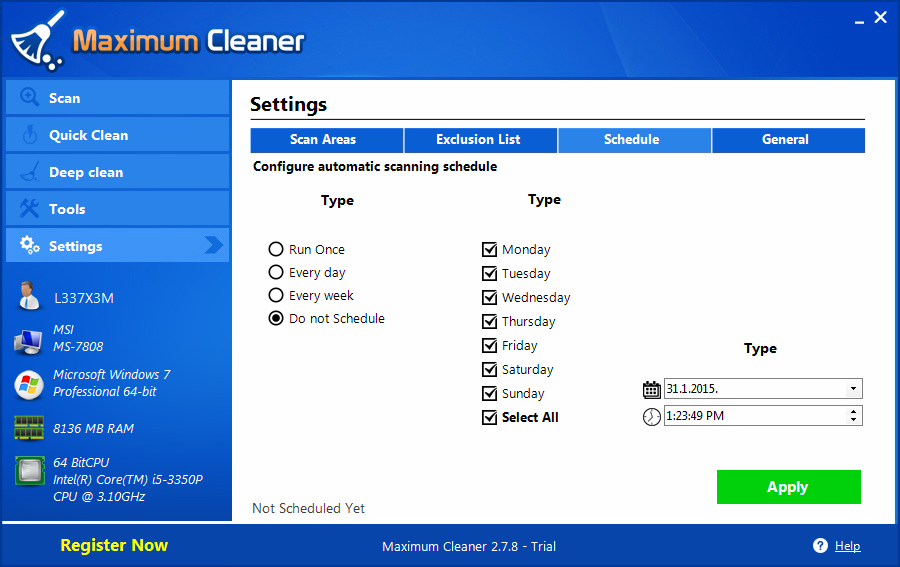Click the Deep clean broom icon
This screenshot has width=900, height=567.
(x=29, y=172)
